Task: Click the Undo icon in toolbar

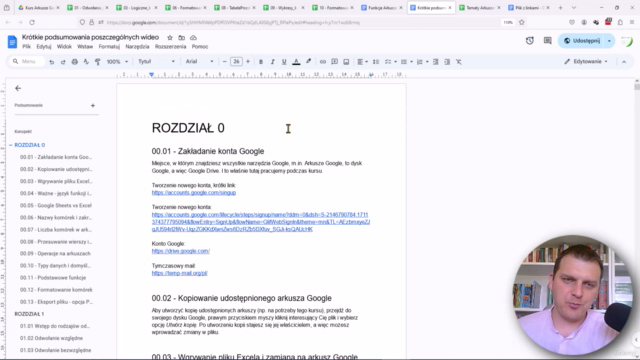Action: (51, 62)
